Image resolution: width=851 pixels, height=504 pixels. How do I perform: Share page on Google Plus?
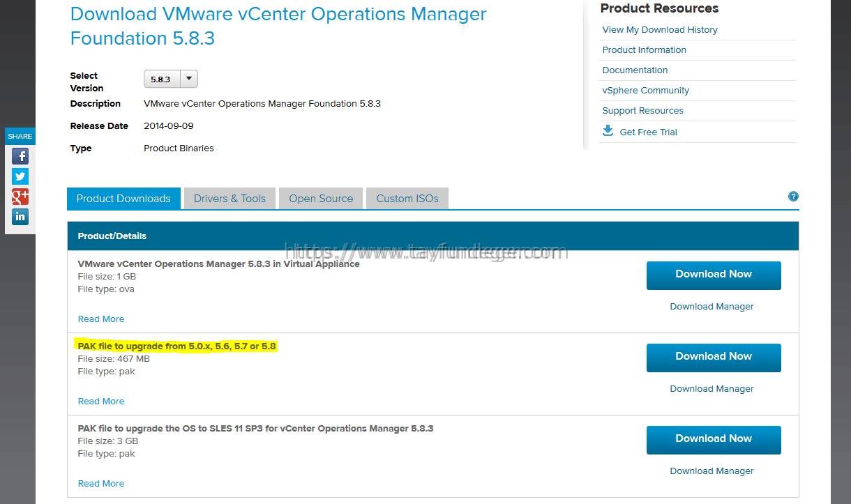20,197
